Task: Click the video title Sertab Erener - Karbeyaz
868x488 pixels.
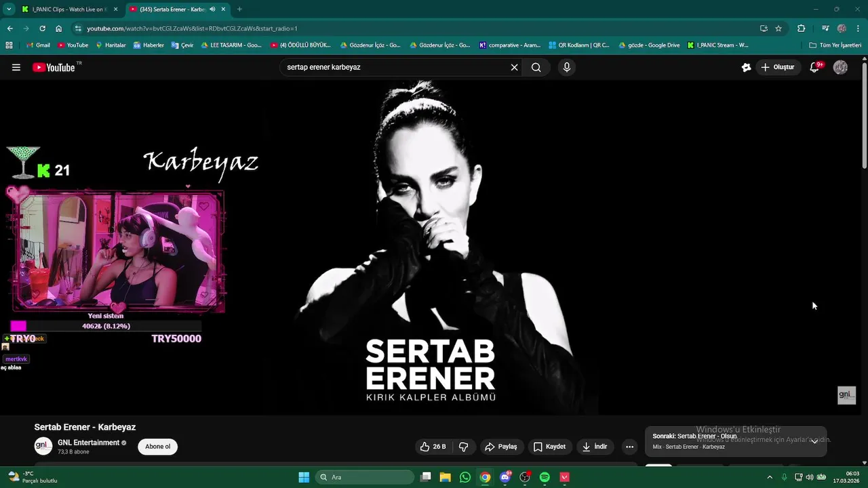Action: pos(85,427)
